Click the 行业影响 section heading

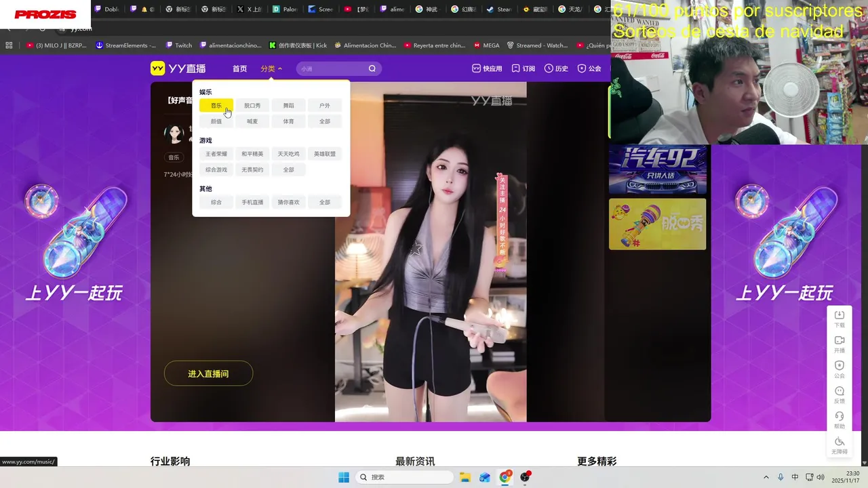170,461
